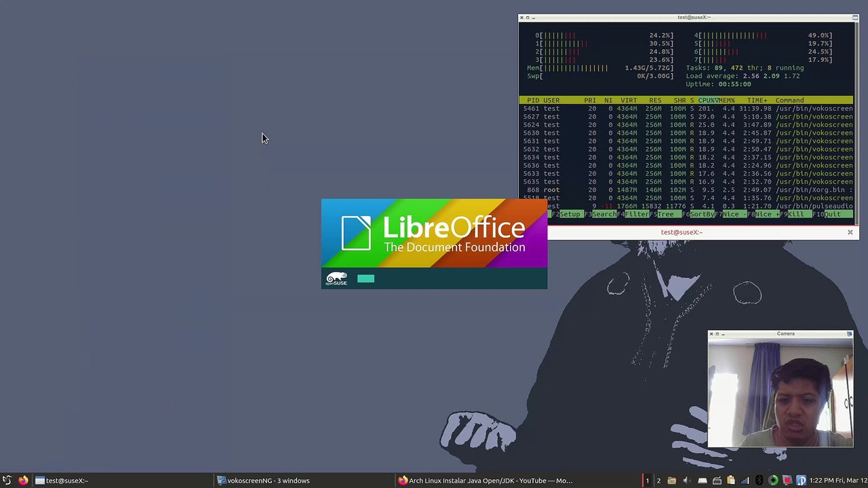This screenshot has width=868, height=488.
Task: Open the folder tray icon
Action: tap(671, 481)
